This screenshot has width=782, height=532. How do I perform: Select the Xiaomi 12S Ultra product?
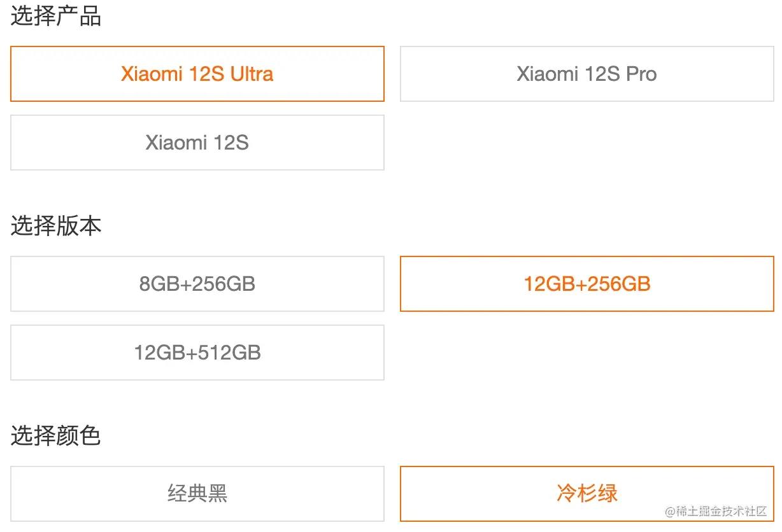point(197,74)
